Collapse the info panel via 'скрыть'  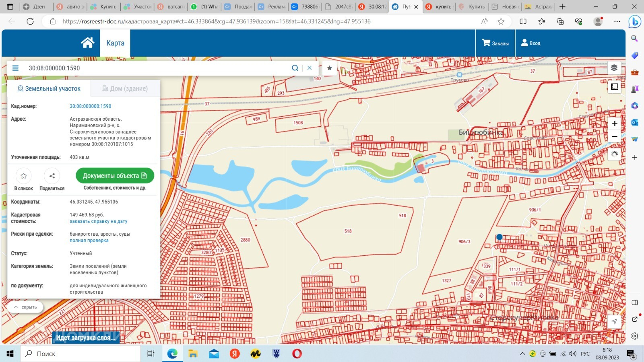pyautogui.click(x=25, y=307)
